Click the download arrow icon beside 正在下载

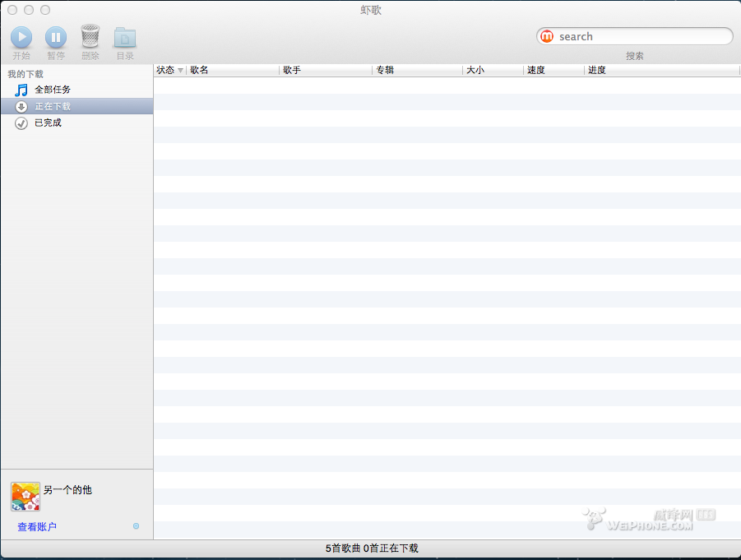tap(21, 106)
